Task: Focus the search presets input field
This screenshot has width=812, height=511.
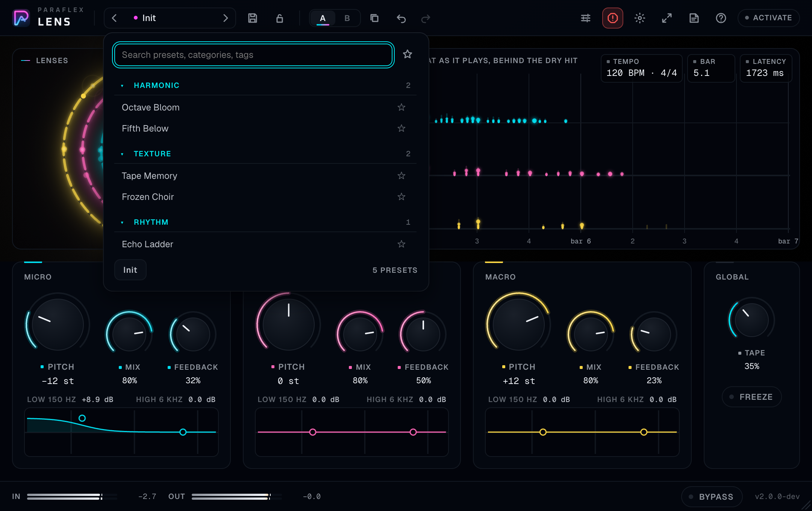Action: [x=253, y=55]
